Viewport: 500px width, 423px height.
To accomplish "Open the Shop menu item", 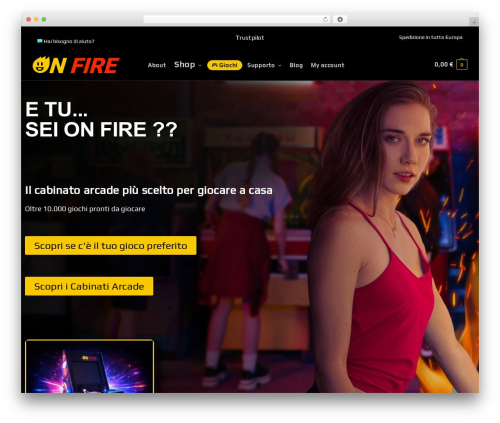I will pos(184,64).
